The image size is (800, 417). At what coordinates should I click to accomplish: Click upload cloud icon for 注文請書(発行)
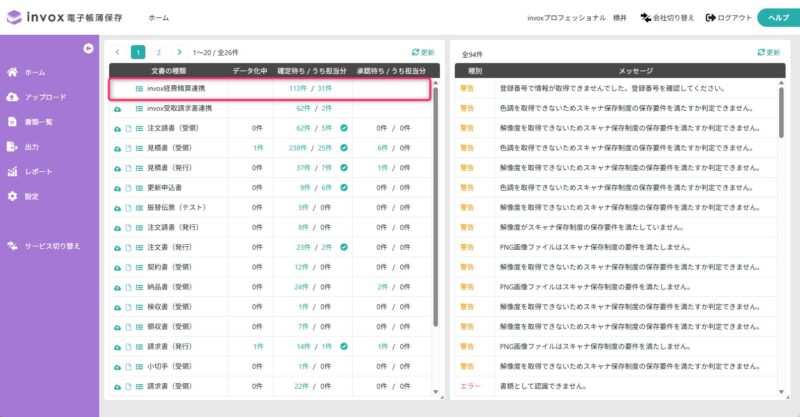[117, 228]
